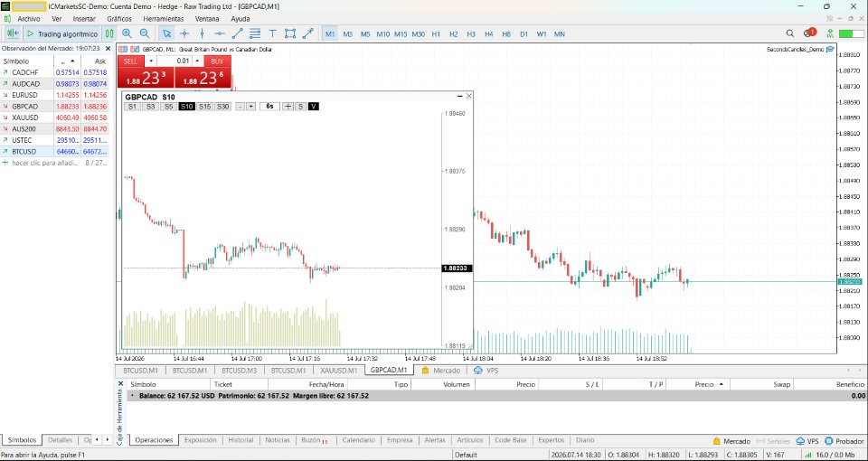868x461 pixels.
Task: Switch seconds chart to S30 interval
Action: pyautogui.click(x=223, y=107)
